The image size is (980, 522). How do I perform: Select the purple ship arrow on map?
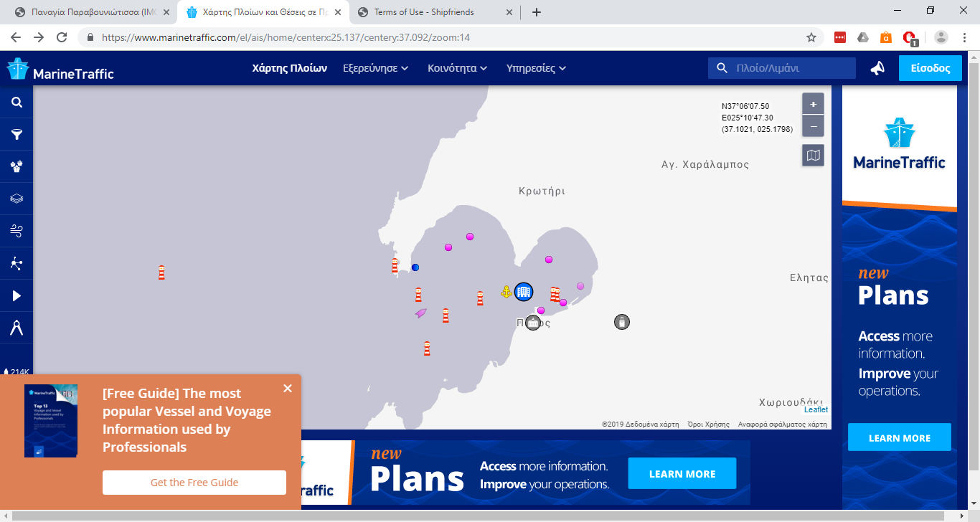point(420,313)
